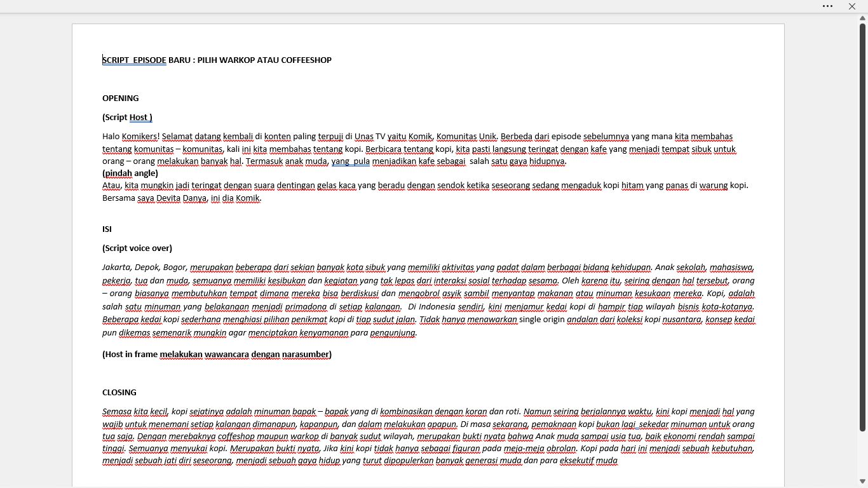
Task: Click the CLOSING section heading
Action: pos(119,393)
